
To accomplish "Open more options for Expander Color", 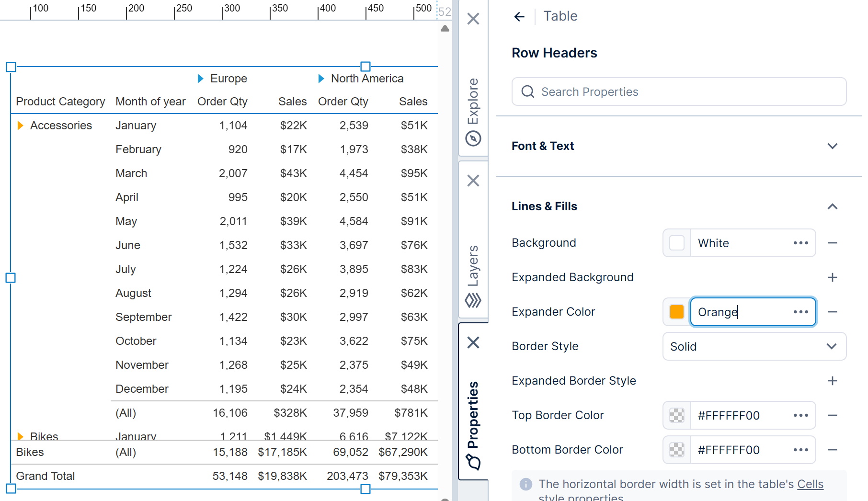I will pyautogui.click(x=800, y=312).
